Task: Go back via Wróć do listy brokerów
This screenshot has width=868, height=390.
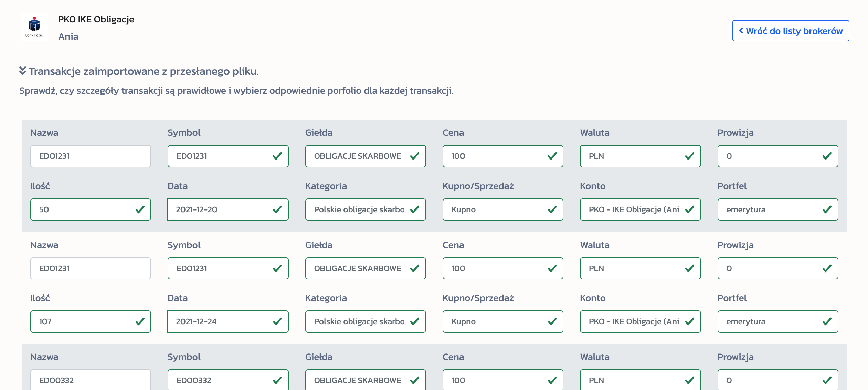Action: pyautogui.click(x=791, y=31)
